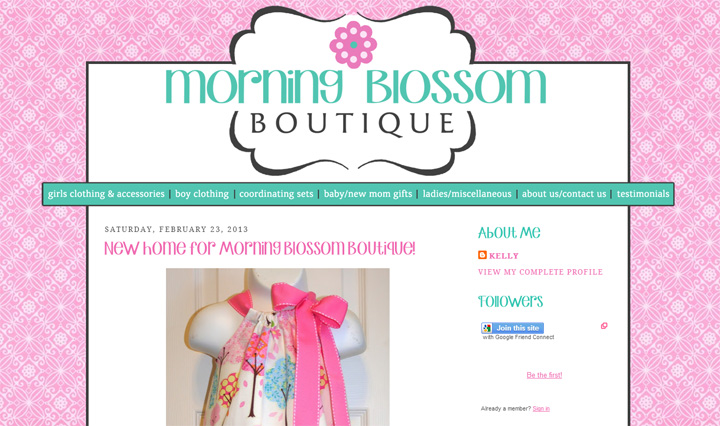View the testimonials page
Viewport: 720px width, 426px height.
[x=643, y=194]
